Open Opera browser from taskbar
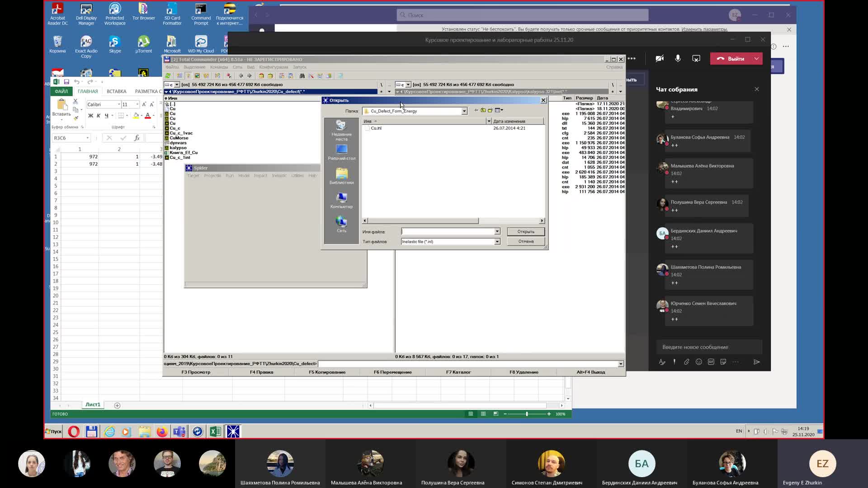868x488 pixels. (74, 432)
